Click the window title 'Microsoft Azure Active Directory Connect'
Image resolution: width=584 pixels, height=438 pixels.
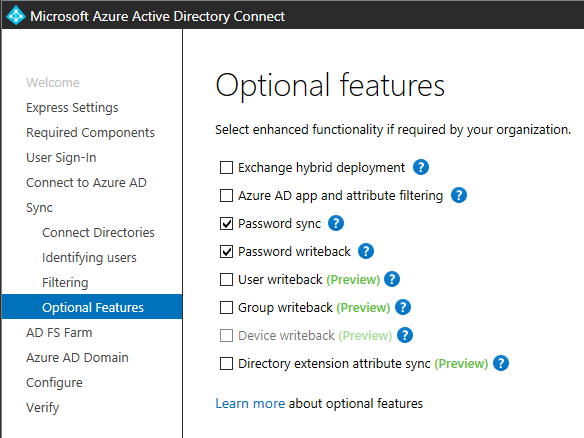coord(158,16)
